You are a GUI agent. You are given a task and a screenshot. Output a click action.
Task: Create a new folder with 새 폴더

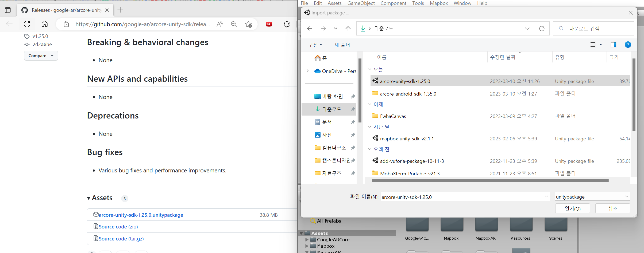coord(342,45)
